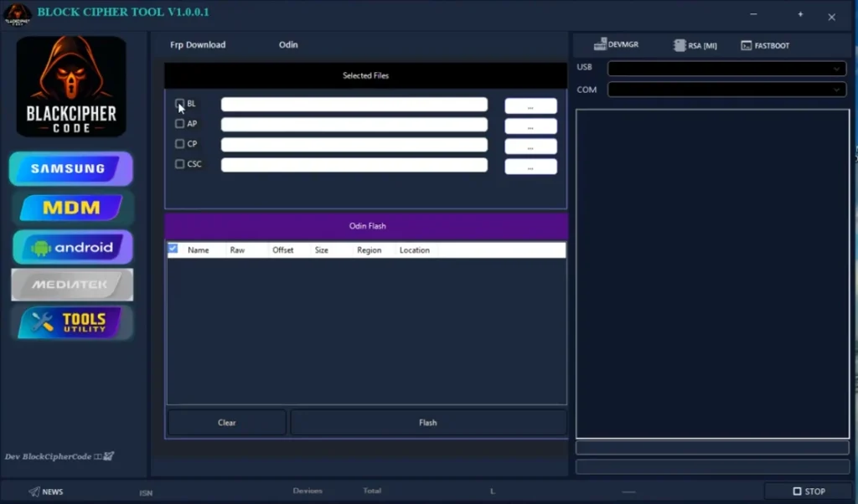Open the MediaTek section
The width and height of the screenshot is (858, 504).
point(71,285)
